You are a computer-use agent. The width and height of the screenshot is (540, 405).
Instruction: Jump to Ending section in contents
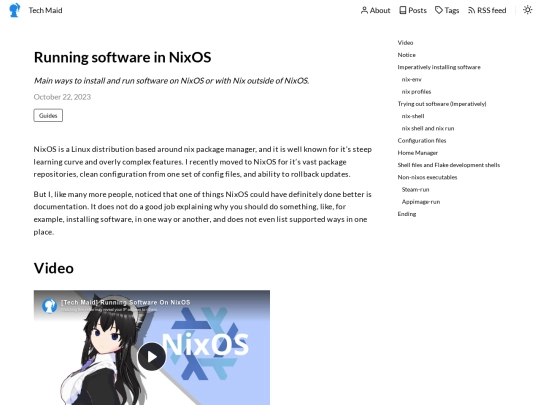click(x=407, y=214)
